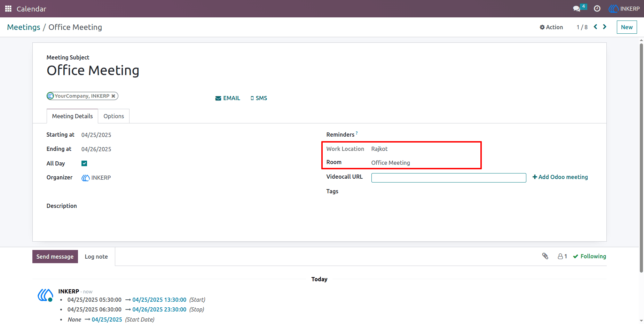Go to next record arrow
Screen dimensions: 644x324
point(605,27)
